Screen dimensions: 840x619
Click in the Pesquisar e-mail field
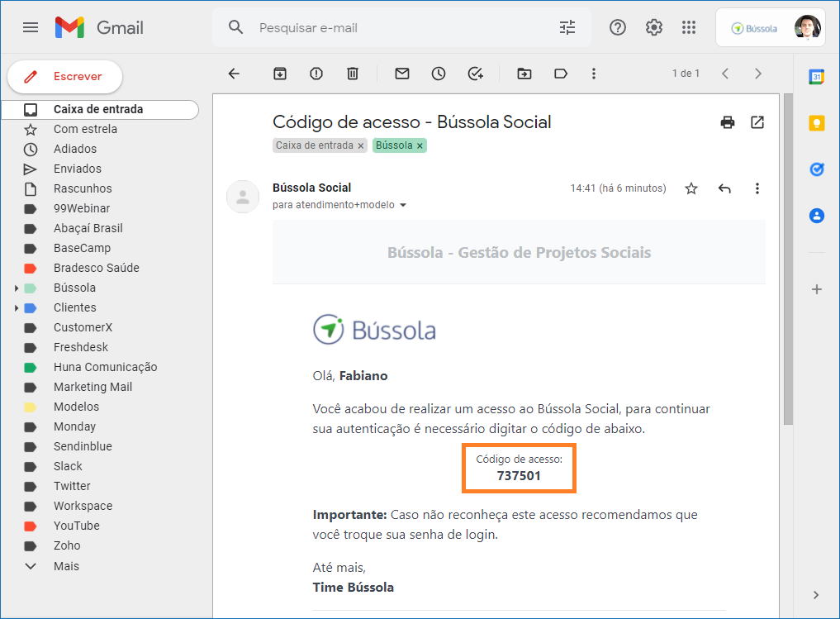click(401, 28)
